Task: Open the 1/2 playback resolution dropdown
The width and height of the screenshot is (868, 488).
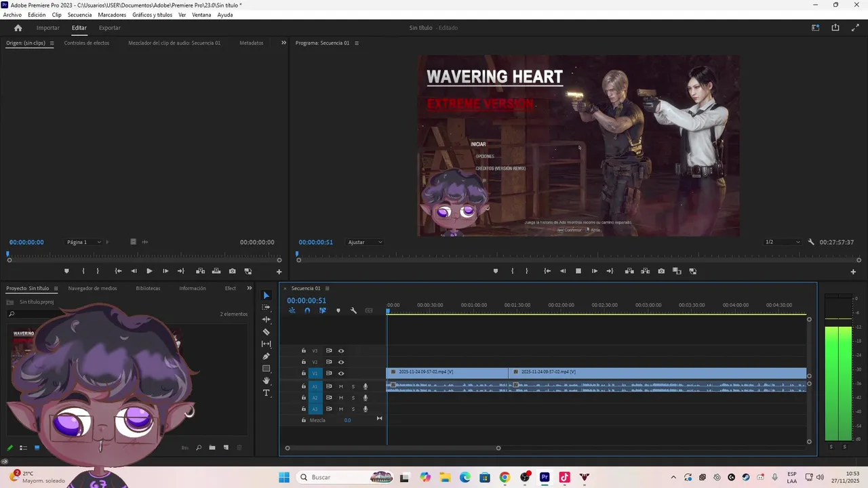Action: tap(783, 242)
